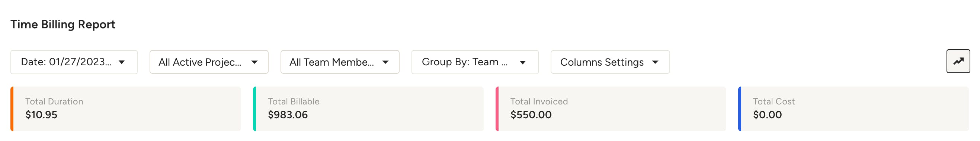The height and width of the screenshot is (141, 980).
Task: Click the Date dropdown caret arrow
Action: 122,62
